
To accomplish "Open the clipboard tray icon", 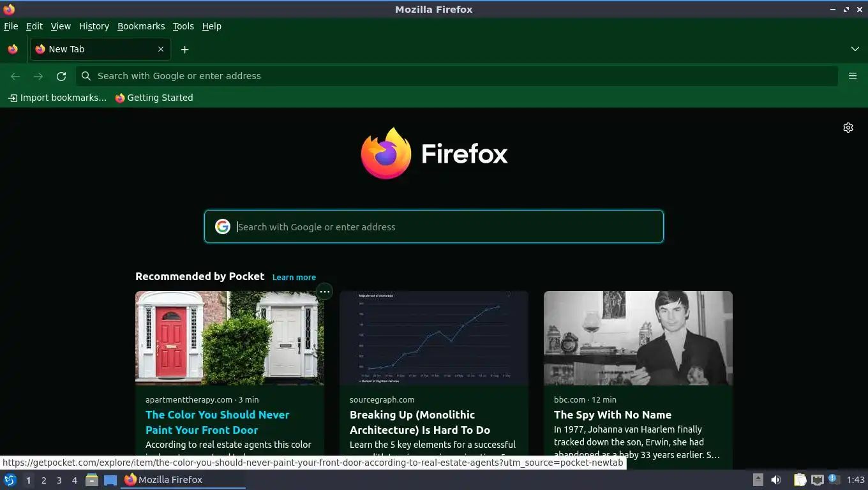I will (800, 480).
